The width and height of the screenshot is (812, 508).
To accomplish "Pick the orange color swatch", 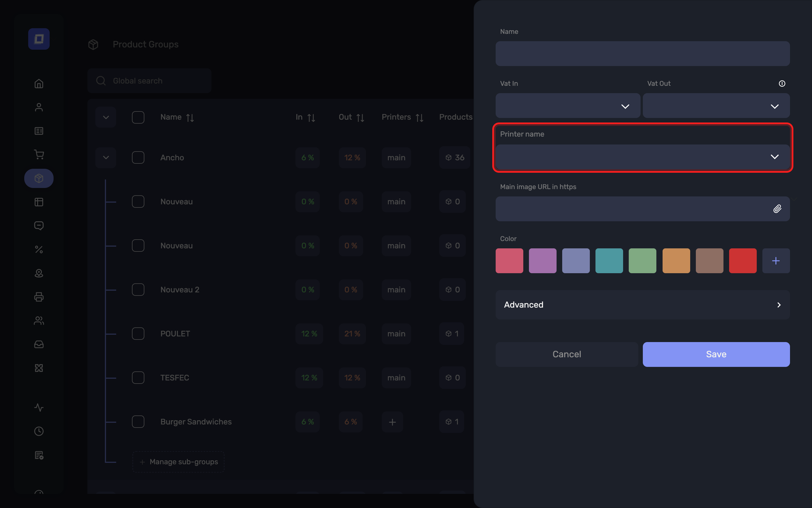I will [676, 261].
